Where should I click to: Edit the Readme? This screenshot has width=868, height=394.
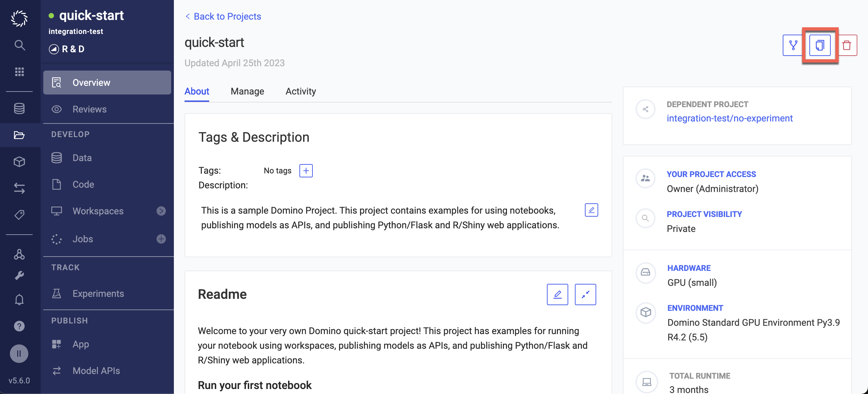(557, 295)
